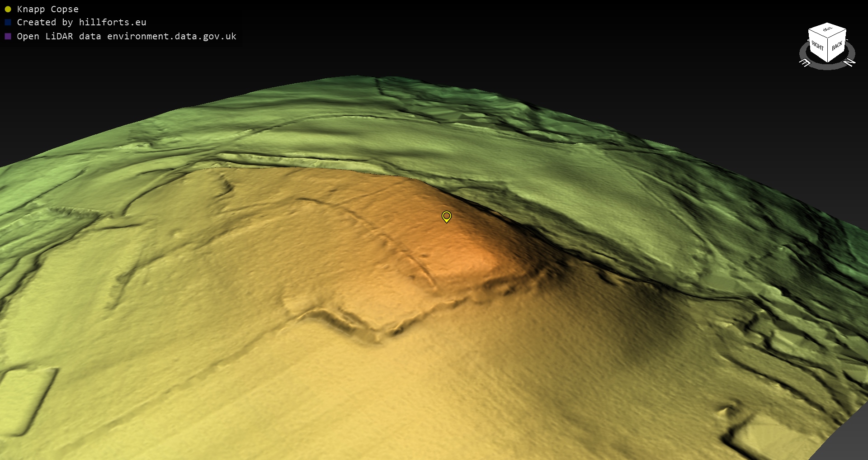Click the 'Open LiDAR data environment.data.gov.uk' text
Viewport: 868px width, 460px height.
click(127, 36)
